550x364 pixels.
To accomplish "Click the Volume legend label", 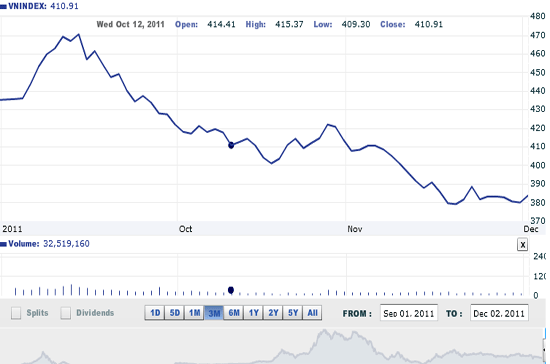I will [24, 244].
